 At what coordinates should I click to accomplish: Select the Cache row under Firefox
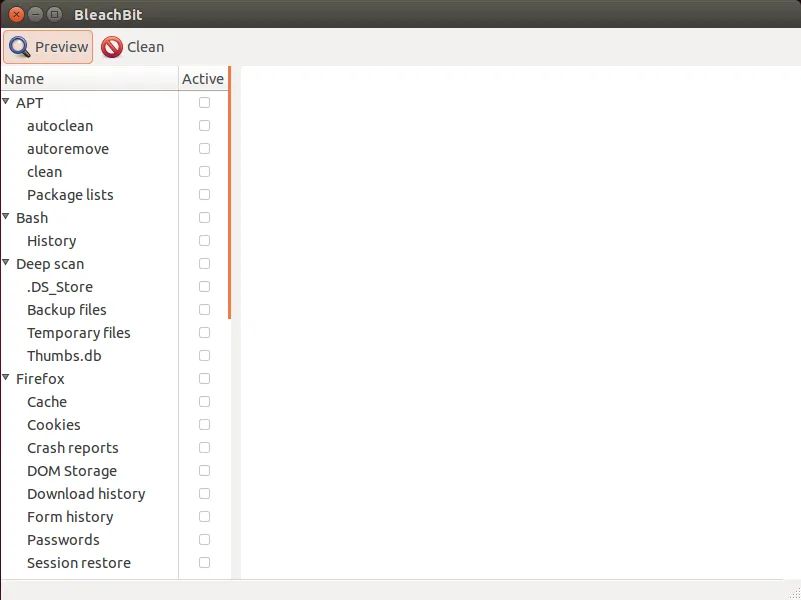pyautogui.click(x=46, y=401)
